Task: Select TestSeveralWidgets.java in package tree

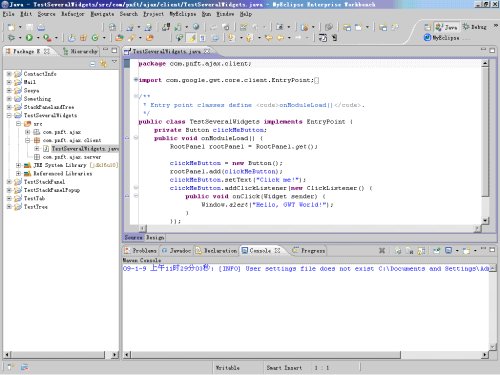Action: click(x=85, y=149)
